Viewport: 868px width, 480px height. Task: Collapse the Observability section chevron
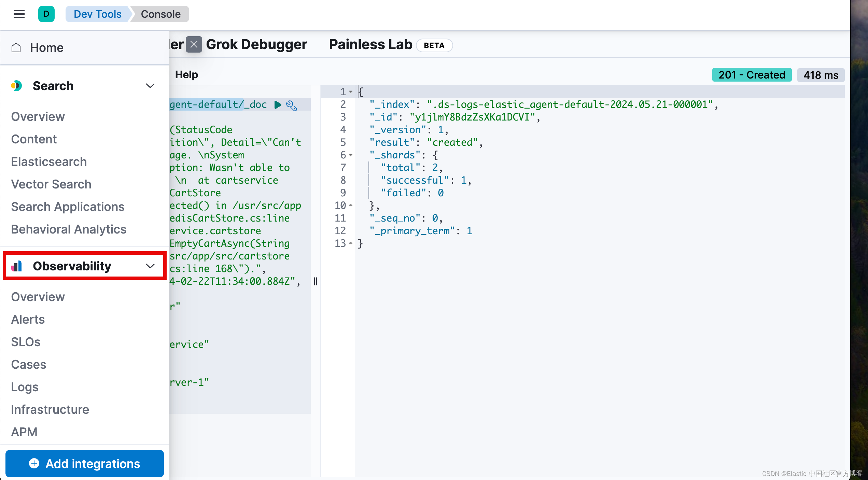pyautogui.click(x=150, y=266)
